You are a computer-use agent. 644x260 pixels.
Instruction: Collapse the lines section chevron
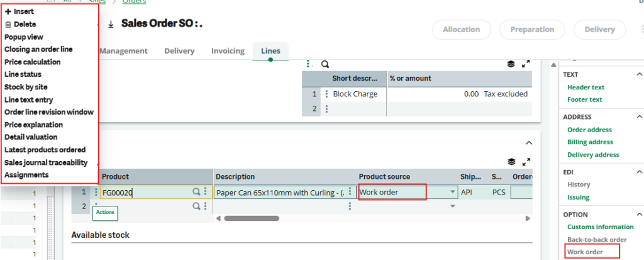(x=529, y=143)
